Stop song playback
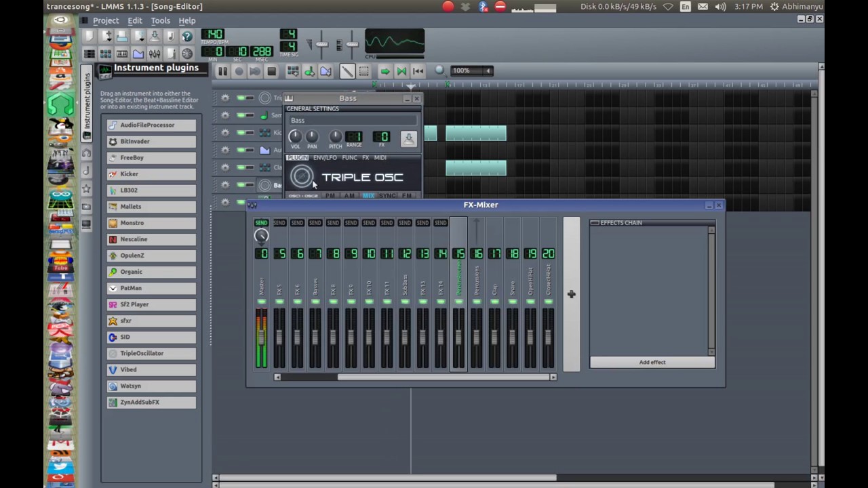868x488 pixels. (x=271, y=71)
